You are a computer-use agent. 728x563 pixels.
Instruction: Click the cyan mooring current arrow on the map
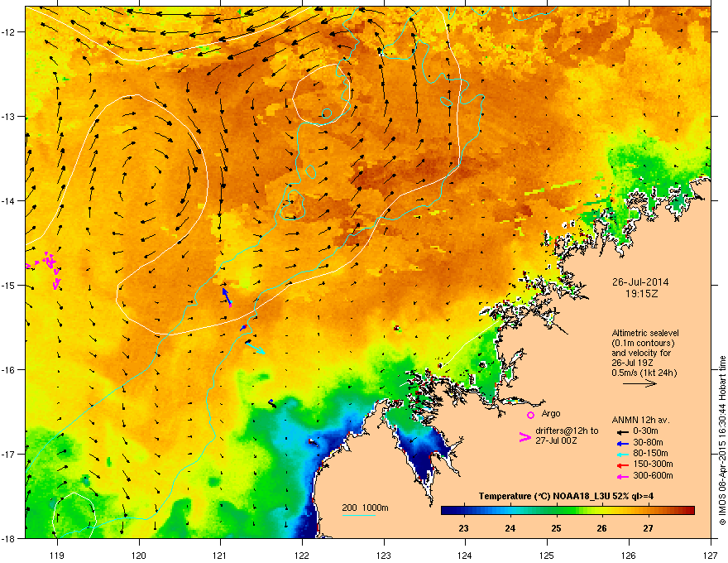tap(256, 348)
